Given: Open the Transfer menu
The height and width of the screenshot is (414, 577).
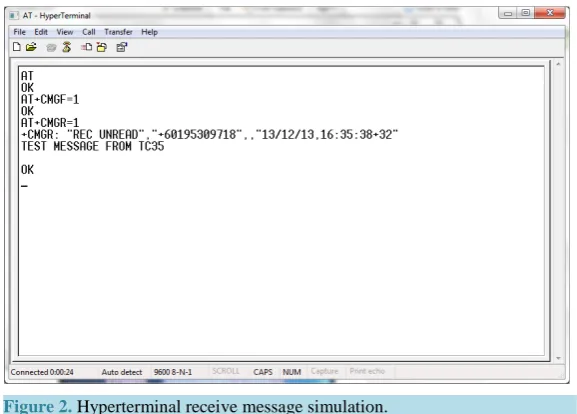Looking at the screenshot, I should [118, 32].
